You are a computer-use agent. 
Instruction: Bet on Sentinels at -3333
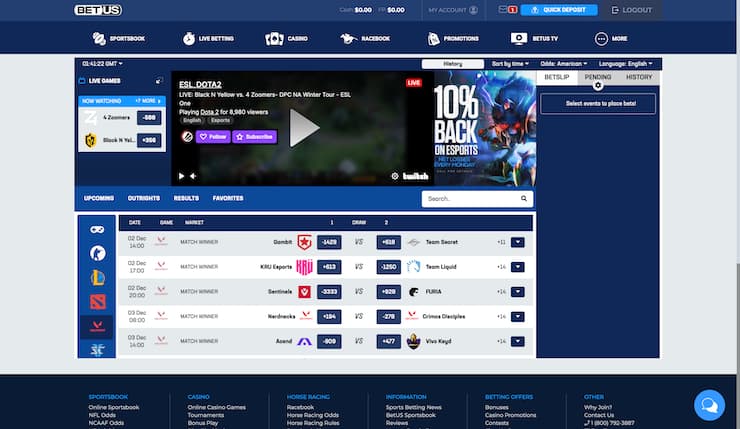click(329, 292)
